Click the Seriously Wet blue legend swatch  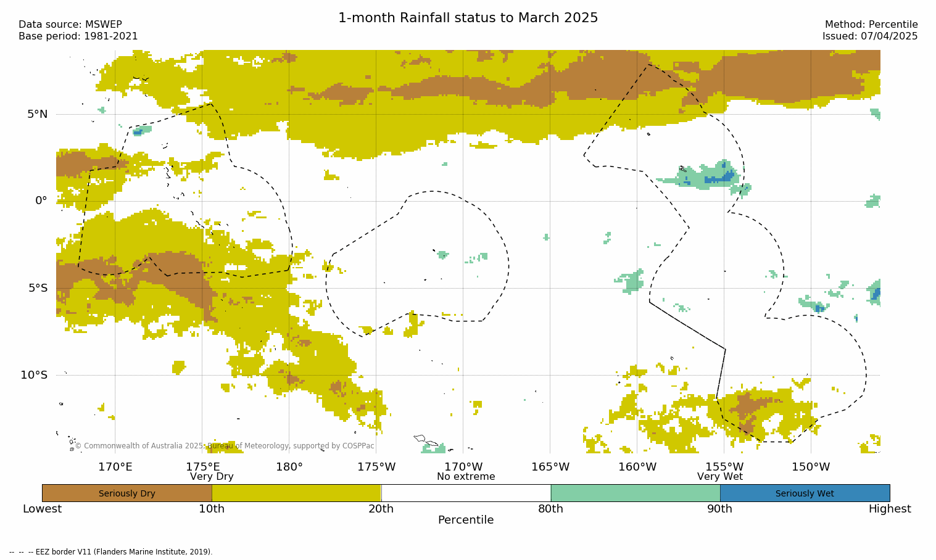pyautogui.click(x=805, y=493)
